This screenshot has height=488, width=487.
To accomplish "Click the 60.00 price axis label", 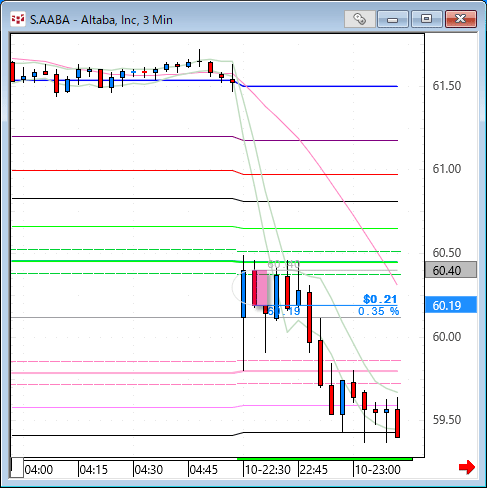I will [447, 337].
